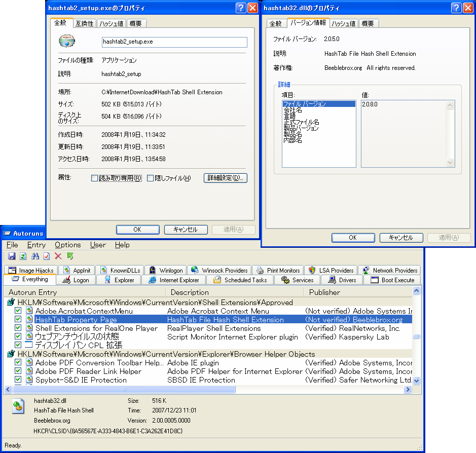Open the Boot Execute tab
The image size is (476, 453).
click(x=392, y=280)
